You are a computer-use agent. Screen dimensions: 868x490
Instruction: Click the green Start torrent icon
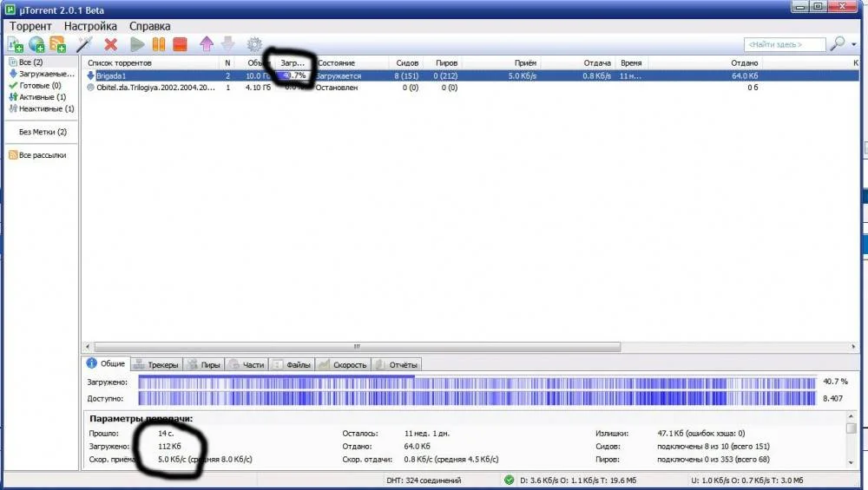pyautogui.click(x=137, y=44)
